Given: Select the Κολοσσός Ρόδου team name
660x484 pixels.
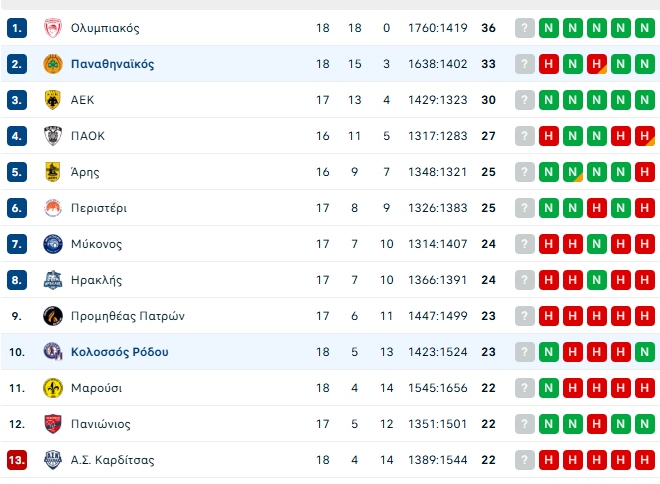Looking at the screenshot, I should point(119,352).
